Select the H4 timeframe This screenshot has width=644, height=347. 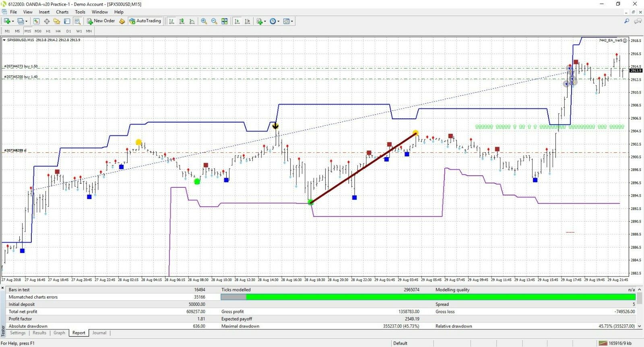(x=58, y=31)
